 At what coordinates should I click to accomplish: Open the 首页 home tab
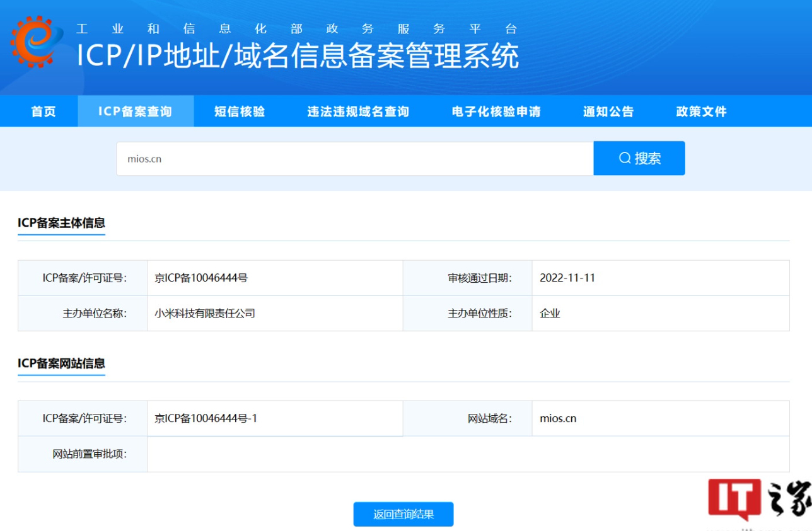(x=43, y=111)
